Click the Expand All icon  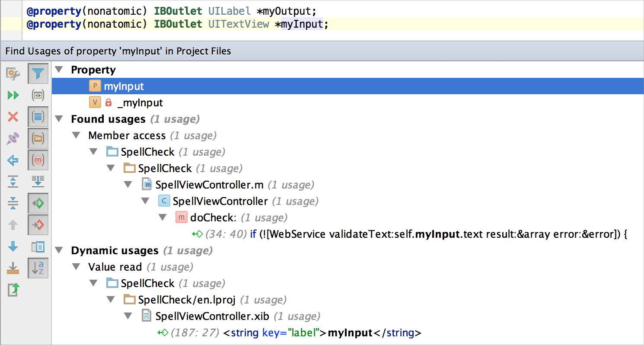13,182
